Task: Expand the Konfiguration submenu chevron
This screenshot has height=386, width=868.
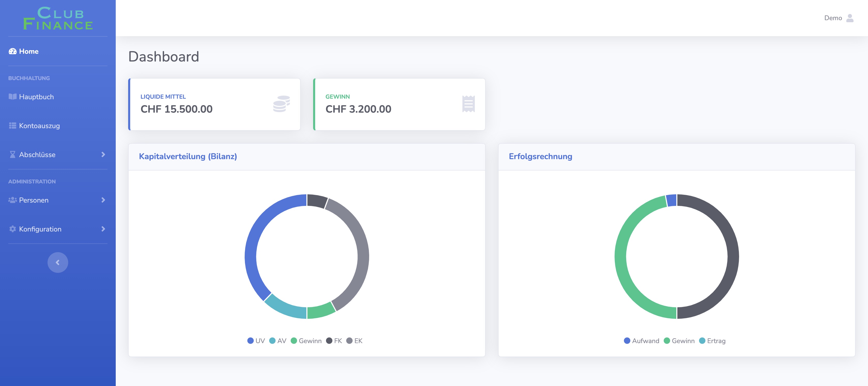Action: click(x=103, y=229)
